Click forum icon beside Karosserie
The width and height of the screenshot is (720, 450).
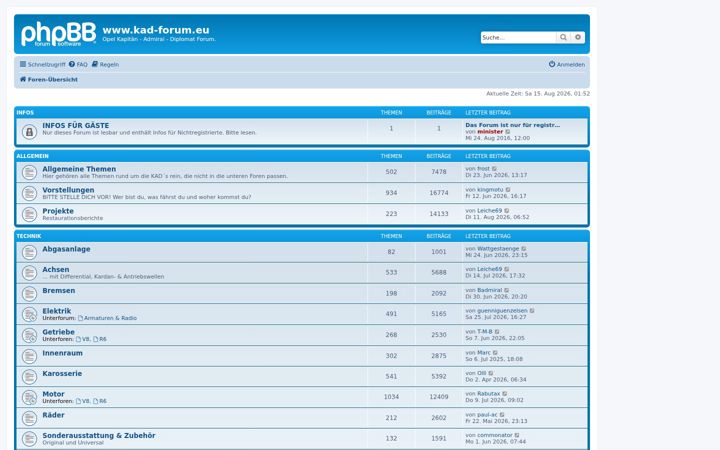tap(29, 377)
